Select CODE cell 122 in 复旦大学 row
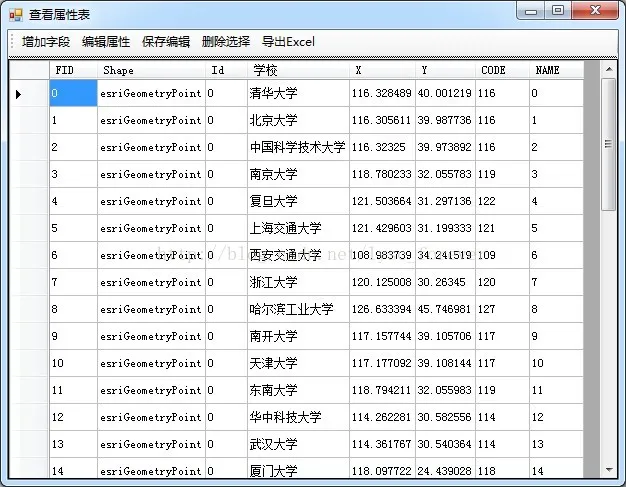This screenshot has height=487, width=626. click(502, 201)
